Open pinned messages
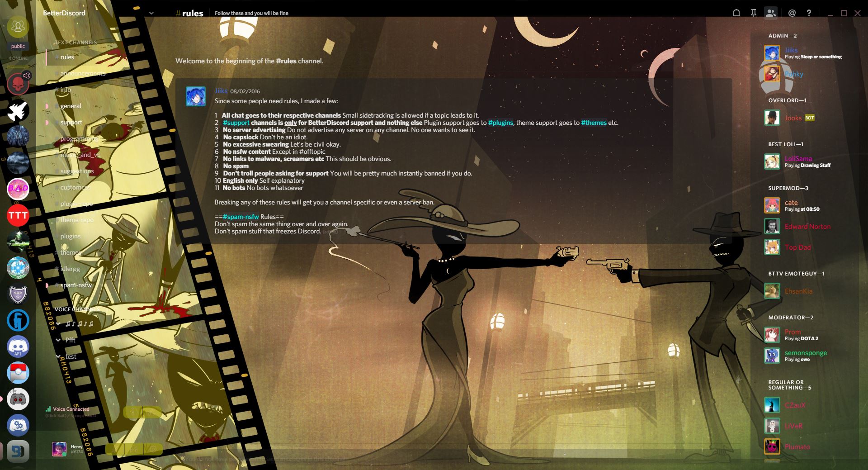Image resolution: width=868 pixels, height=470 pixels. pos(753,13)
